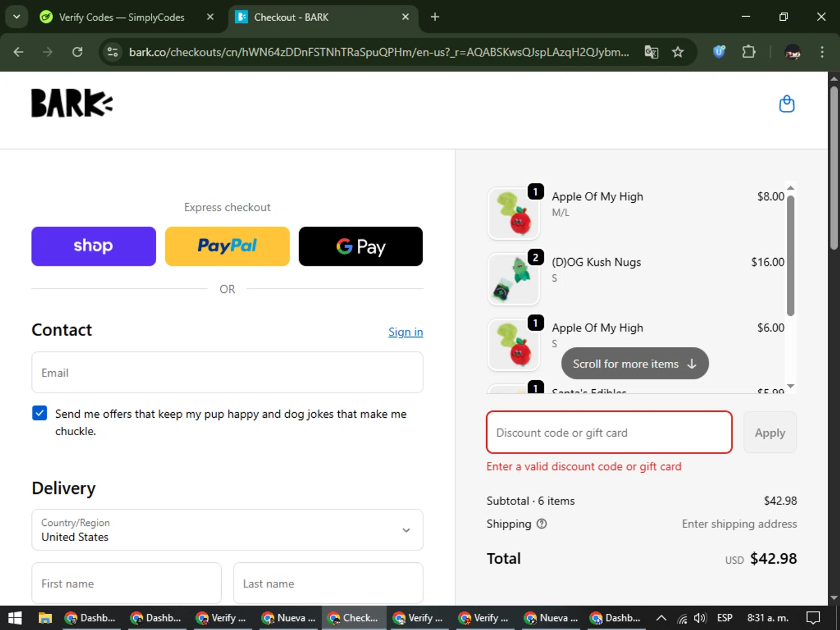
Task: Click the order items list scrollbar
Action: pos(790,255)
